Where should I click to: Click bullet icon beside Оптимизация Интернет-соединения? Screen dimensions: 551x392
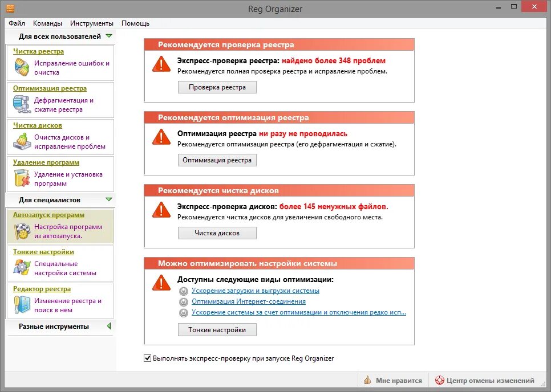pos(184,302)
